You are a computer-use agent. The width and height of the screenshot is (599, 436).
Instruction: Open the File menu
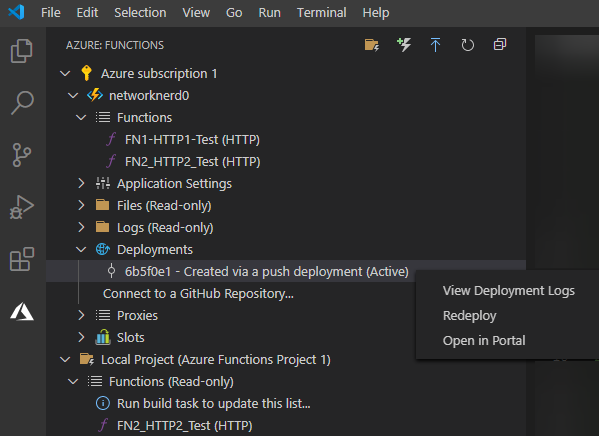pyautogui.click(x=51, y=13)
